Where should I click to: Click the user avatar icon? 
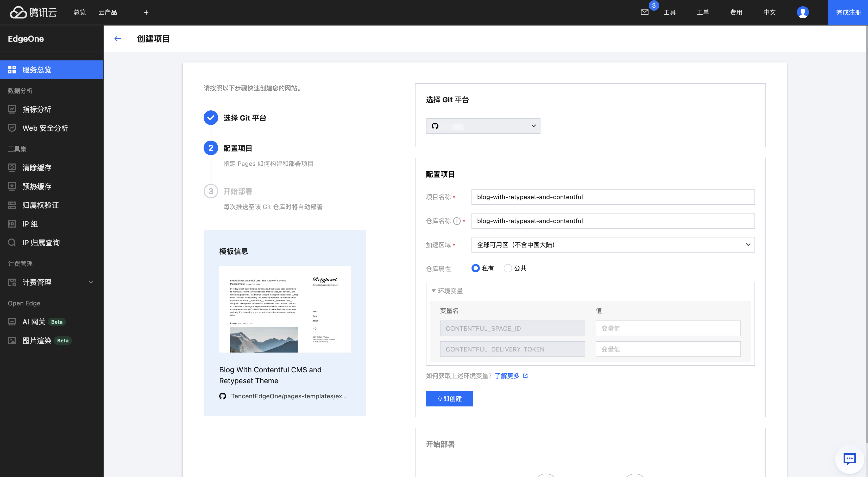pyautogui.click(x=803, y=12)
